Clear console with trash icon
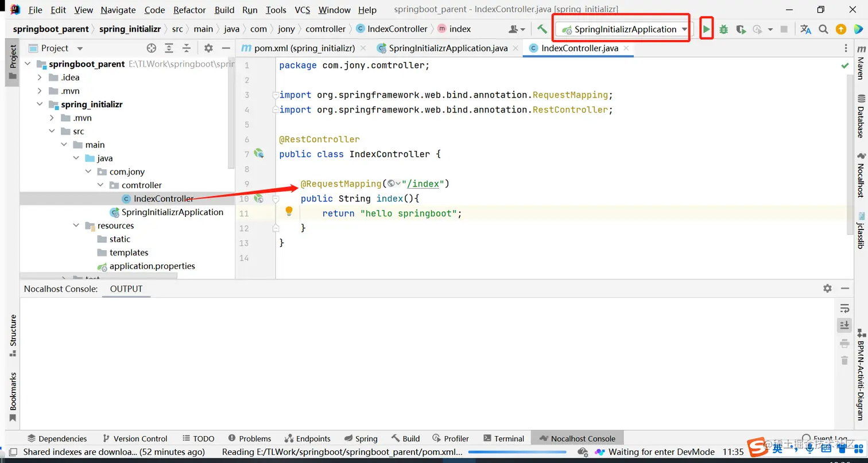The width and height of the screenshot is (868, 463). click(844, 360)
